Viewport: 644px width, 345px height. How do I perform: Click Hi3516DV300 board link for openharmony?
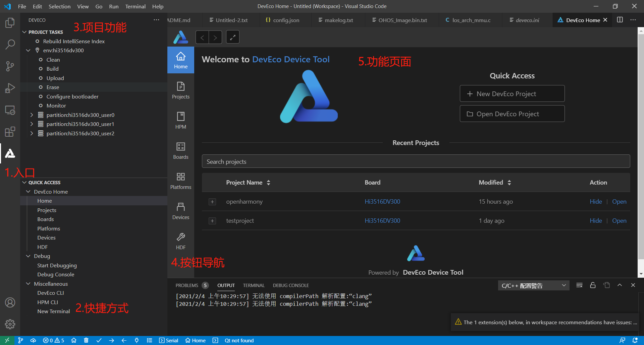click(x=382, y=202)
